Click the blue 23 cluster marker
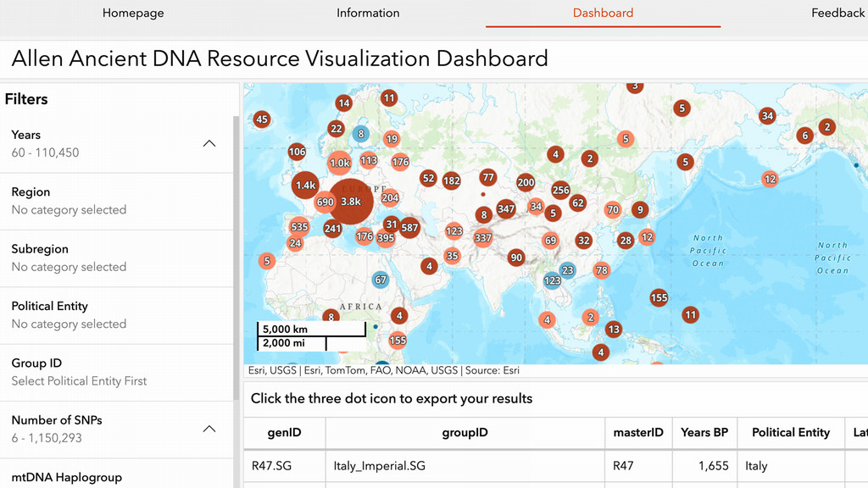 pyautogui.click(x=567, y=270)
